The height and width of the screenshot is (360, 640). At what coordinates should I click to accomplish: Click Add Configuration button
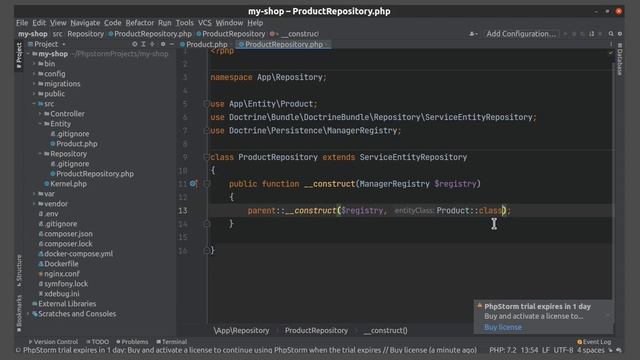click(521, 34)
